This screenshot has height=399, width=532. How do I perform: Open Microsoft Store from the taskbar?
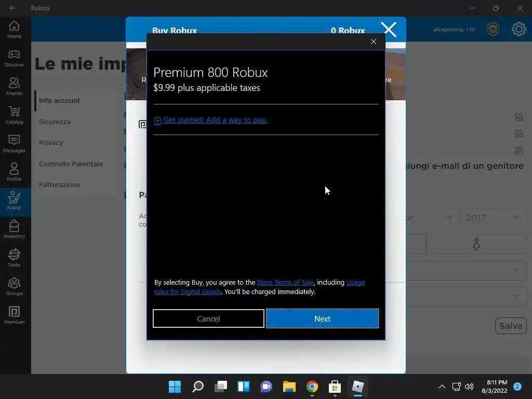coord(335,387)
